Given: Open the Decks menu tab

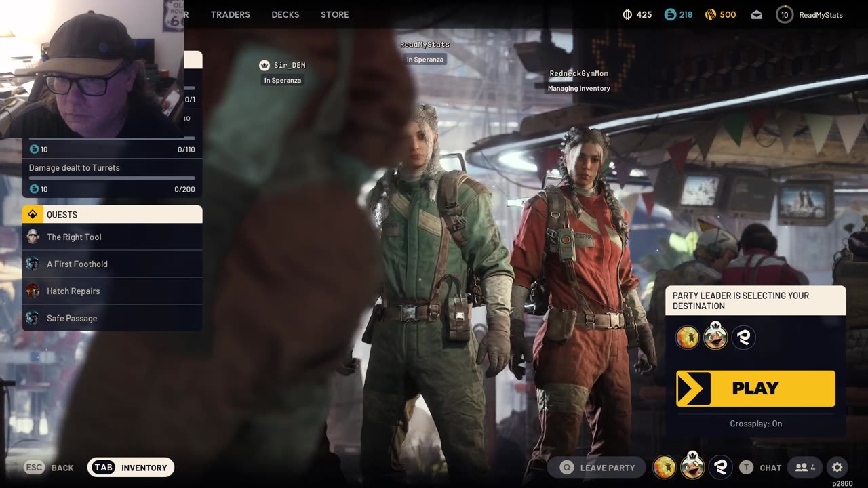Looking at the screenshot, I should pyautogui.click(x=285, y=14).
